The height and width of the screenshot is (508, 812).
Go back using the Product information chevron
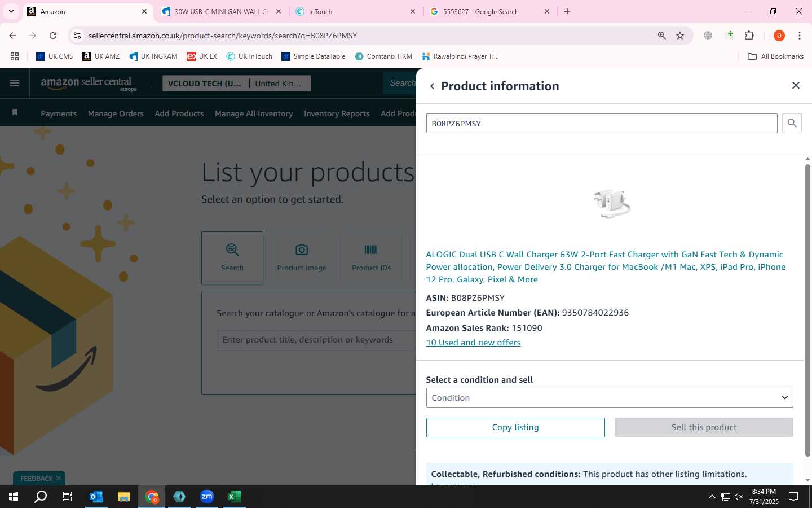(432, 86)
